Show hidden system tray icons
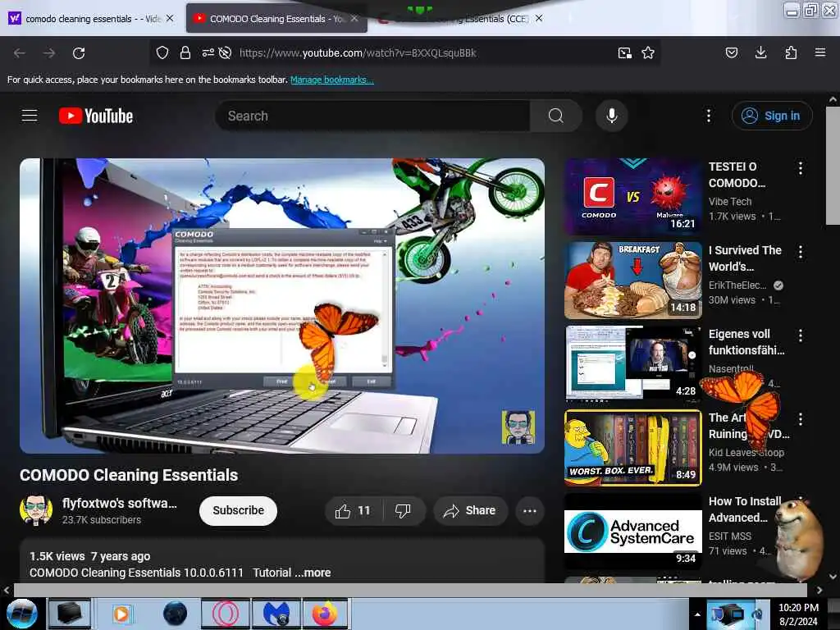840x630 pixels. (x=697, y=614)
